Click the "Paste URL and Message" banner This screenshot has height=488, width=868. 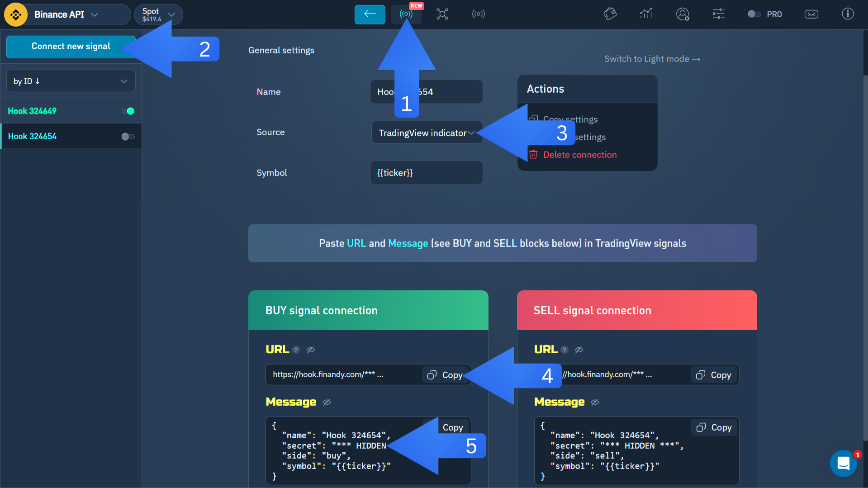point(503,243)
